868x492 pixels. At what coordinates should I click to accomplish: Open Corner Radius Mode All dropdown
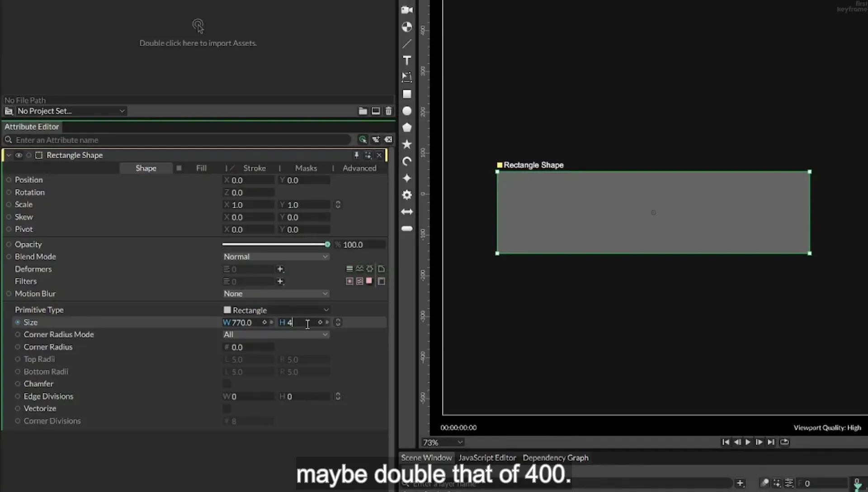pos(275,334)
